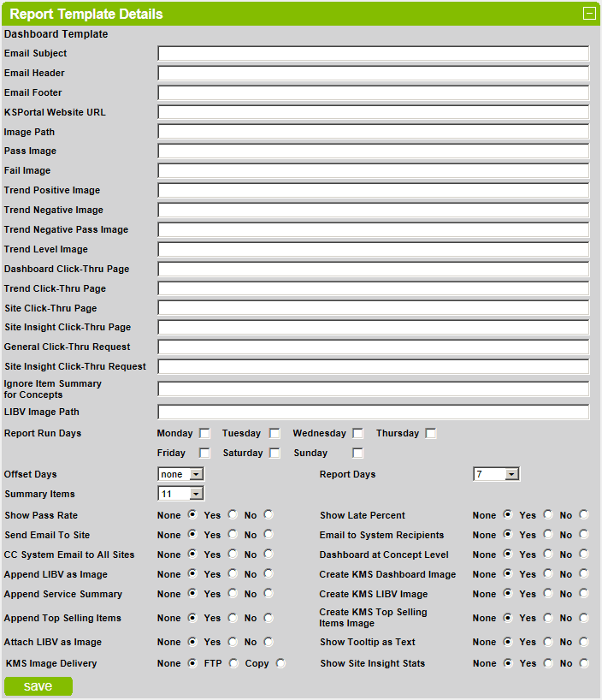The image size is (602, 700).
Task: Click the LIBV Image Path text box
Action: click(373, 412)
